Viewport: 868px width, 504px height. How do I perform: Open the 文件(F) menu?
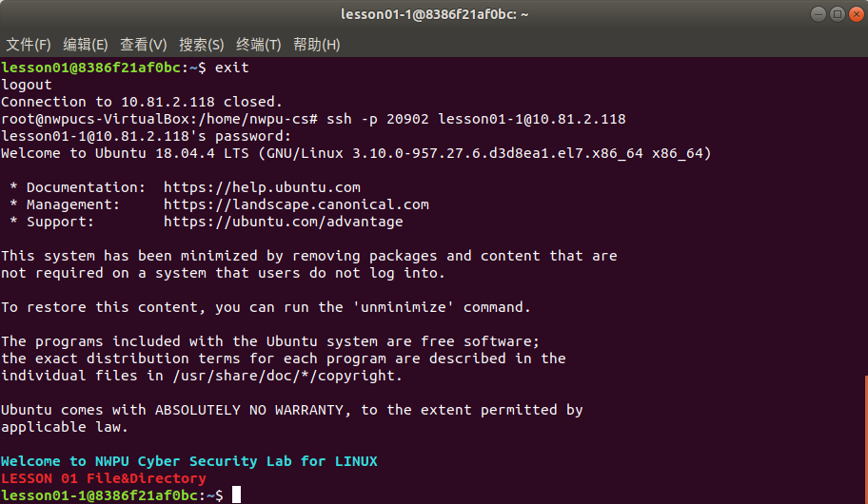point(29,45)
